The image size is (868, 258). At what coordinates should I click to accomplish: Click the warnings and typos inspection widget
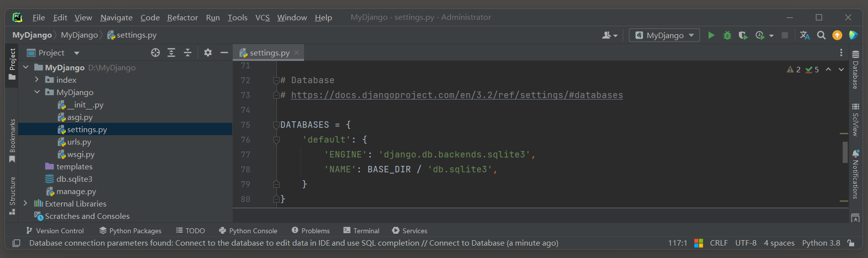[x=803, y=70]
